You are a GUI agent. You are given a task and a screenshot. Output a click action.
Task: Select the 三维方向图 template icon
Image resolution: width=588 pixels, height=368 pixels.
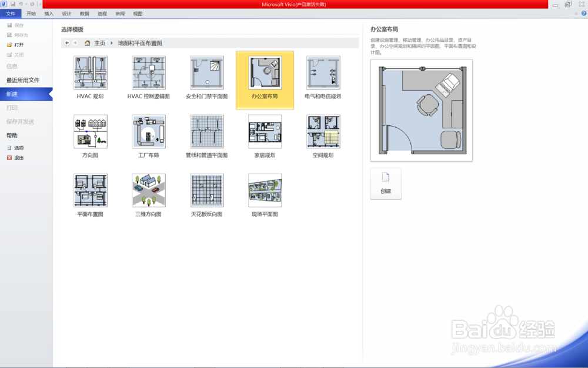point(149,190)
